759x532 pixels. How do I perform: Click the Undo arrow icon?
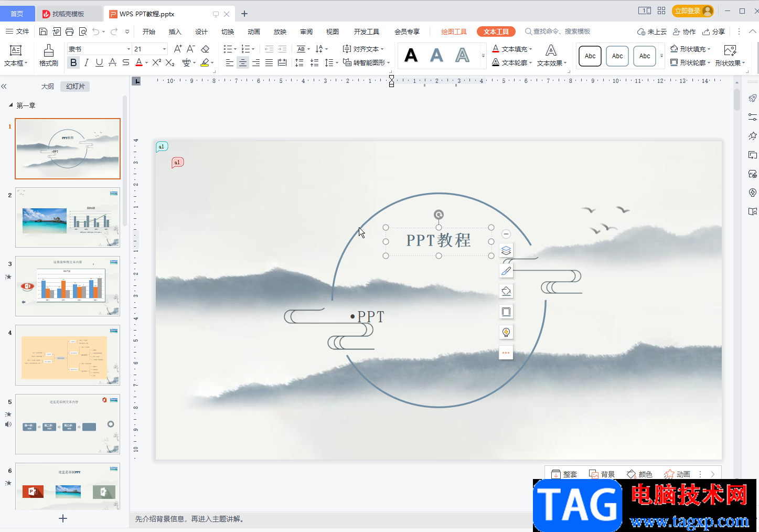pyautogui.click(x=96, y=31)
